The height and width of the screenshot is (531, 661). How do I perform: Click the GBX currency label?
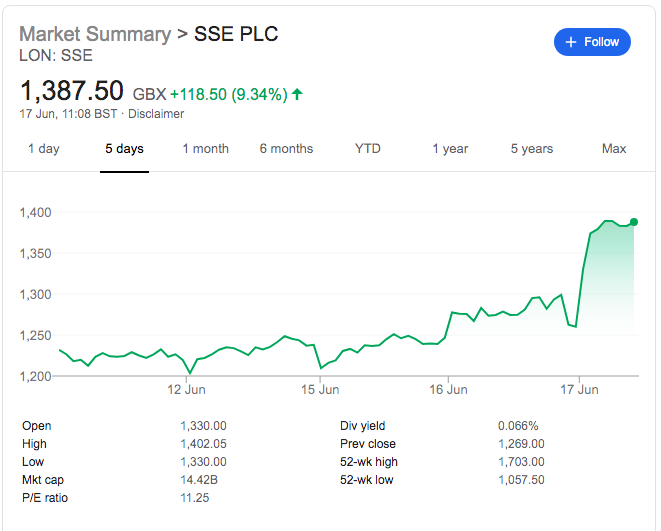pyautogui.click(x=150, y=94)
